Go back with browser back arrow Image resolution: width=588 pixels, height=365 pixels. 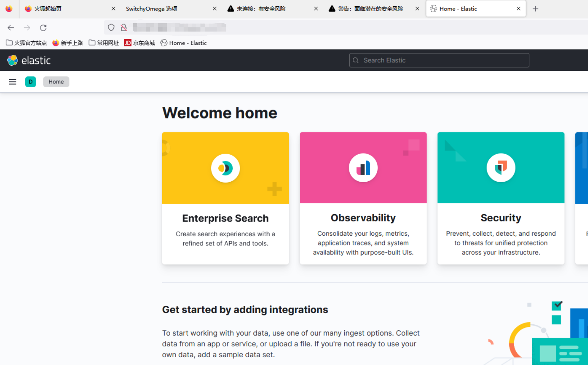(x=11, y=28)
